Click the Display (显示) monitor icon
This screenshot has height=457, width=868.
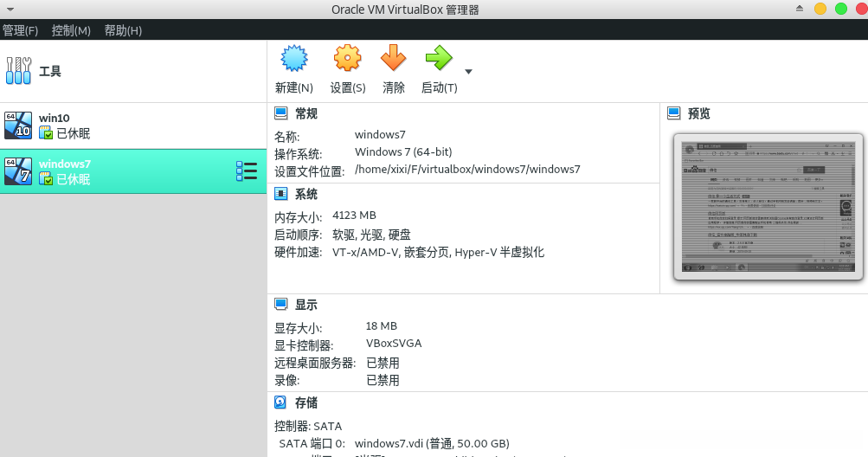click(281, 304)
